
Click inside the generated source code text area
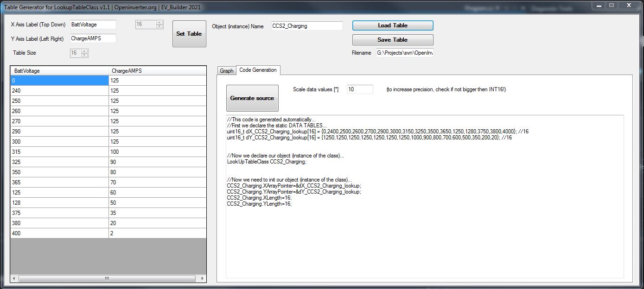pos(424,232)
